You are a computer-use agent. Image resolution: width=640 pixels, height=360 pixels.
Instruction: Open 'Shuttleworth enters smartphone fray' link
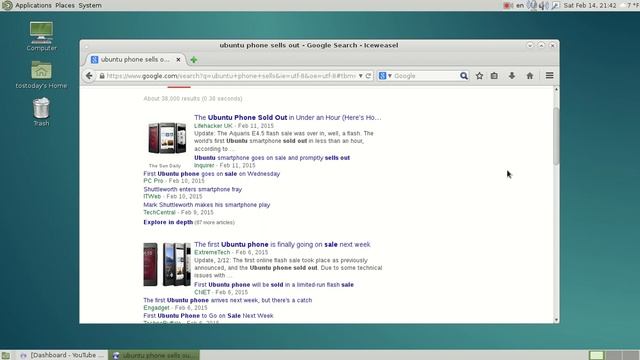192,189
